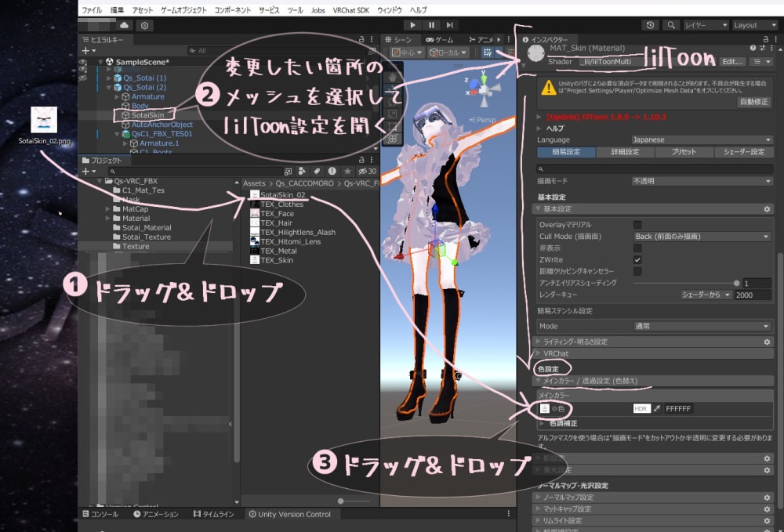Enable the Overlayマテリアル checkbox
The width and height of the screenshot is (784, 532).
click(x=637, y=225)
